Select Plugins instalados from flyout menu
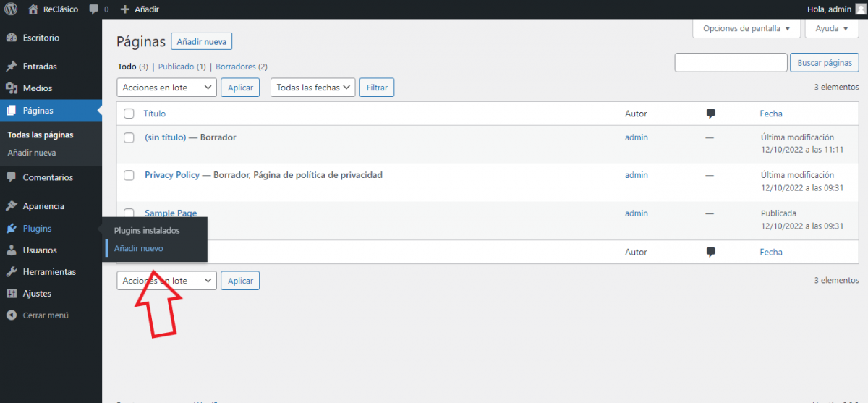The height and width of the screenshot is (403, 868). [x=147, y=231]
